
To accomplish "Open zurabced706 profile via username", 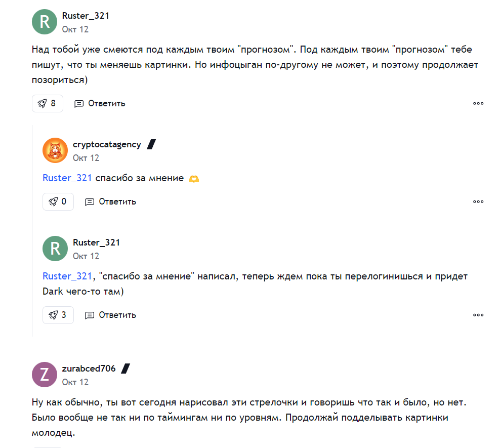I will [x=89, y=369].
